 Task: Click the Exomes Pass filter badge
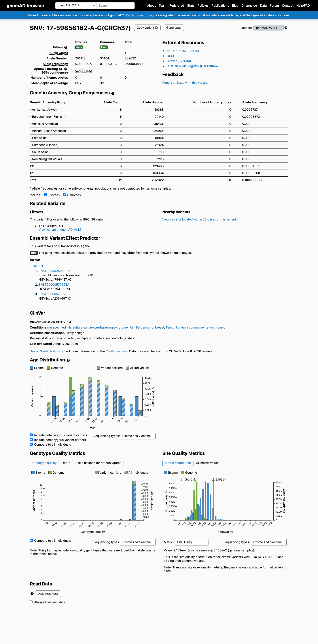tap(79, 47)
